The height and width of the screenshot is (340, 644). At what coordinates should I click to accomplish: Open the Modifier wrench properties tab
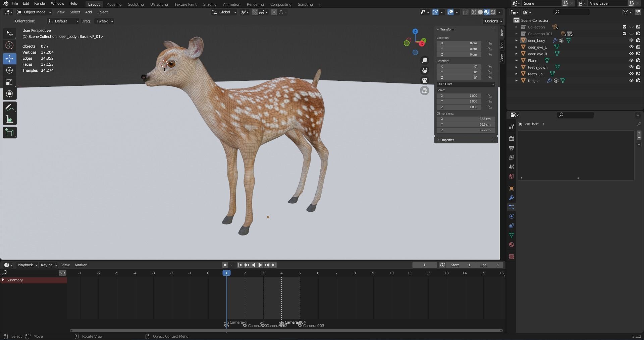(512, 198)
